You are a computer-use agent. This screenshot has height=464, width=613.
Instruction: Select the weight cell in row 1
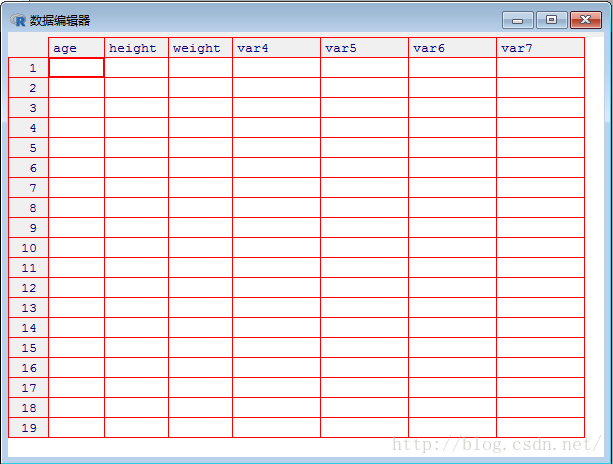coord(200,68)
